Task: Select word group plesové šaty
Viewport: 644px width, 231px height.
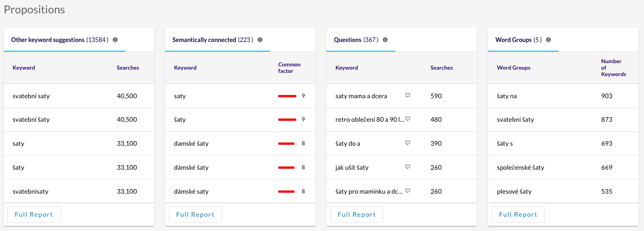Action: click(x=514, y=191)
